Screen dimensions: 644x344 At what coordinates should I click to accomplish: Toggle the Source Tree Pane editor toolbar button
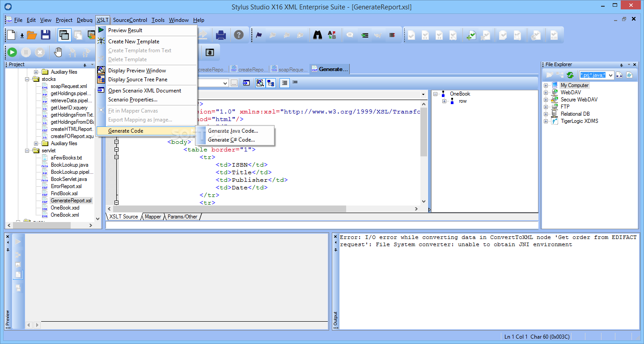271,83
